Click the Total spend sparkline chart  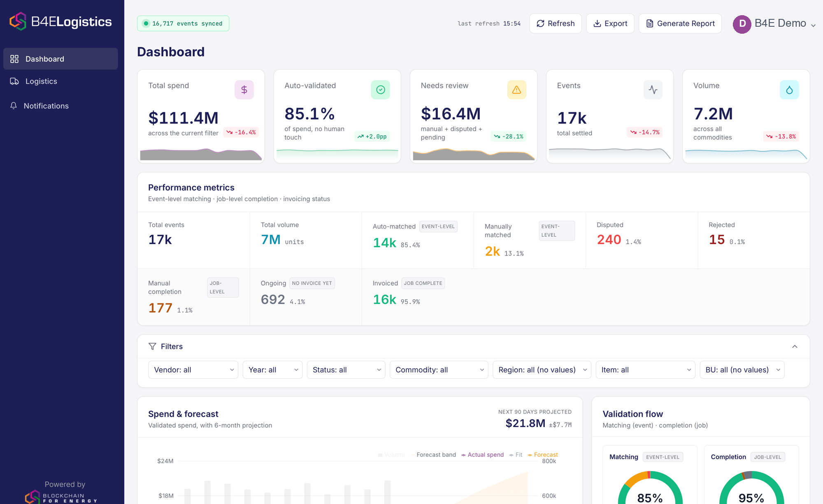201,154
